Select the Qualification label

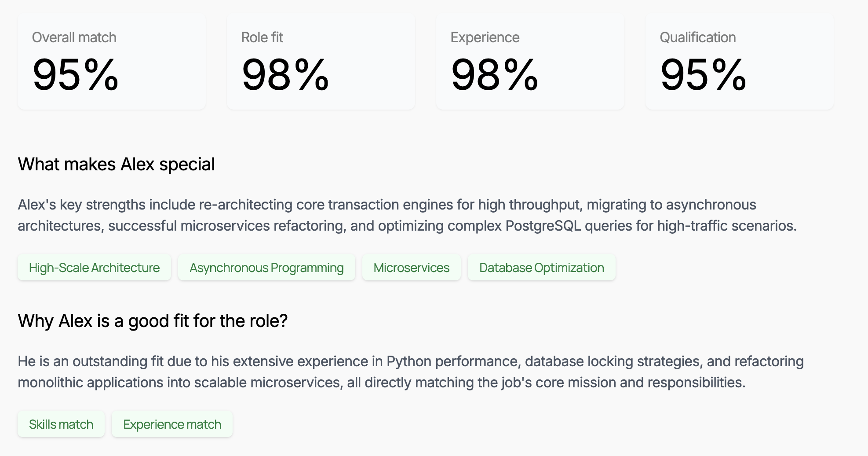tap(697, 37)
